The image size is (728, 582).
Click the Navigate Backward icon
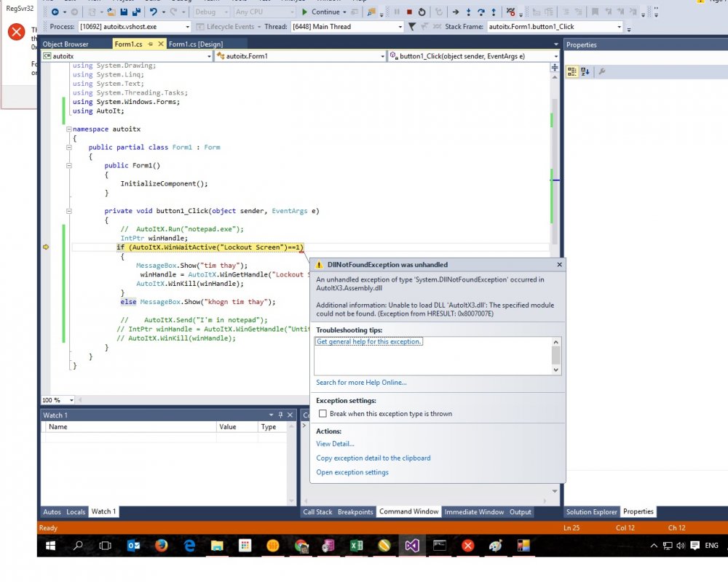point(55,12)
